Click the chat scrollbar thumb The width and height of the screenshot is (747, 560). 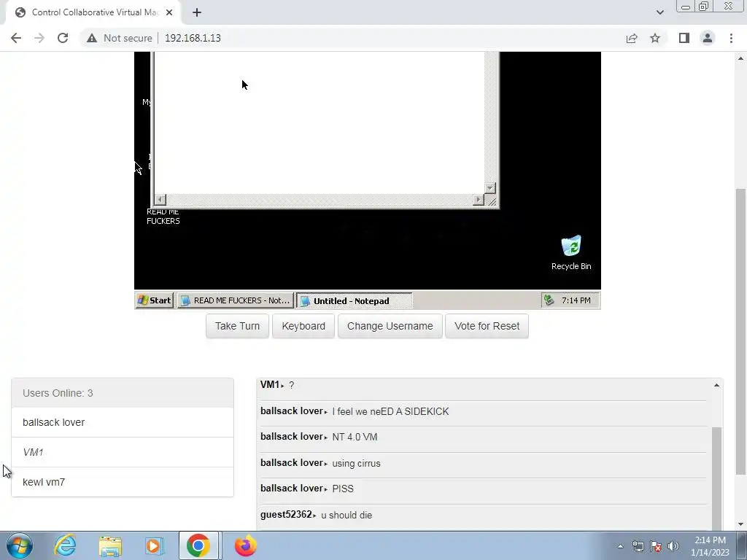[x=716, y=478]
